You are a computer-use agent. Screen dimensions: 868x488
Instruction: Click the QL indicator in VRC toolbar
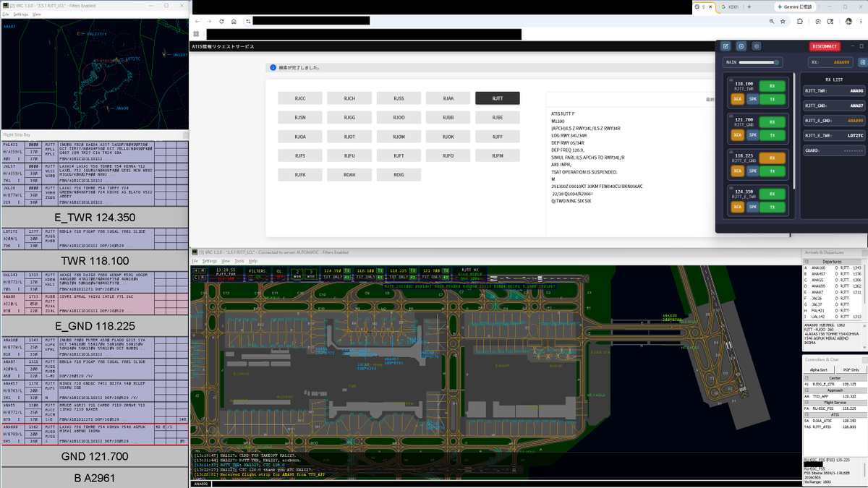click(x=278, y=273)
